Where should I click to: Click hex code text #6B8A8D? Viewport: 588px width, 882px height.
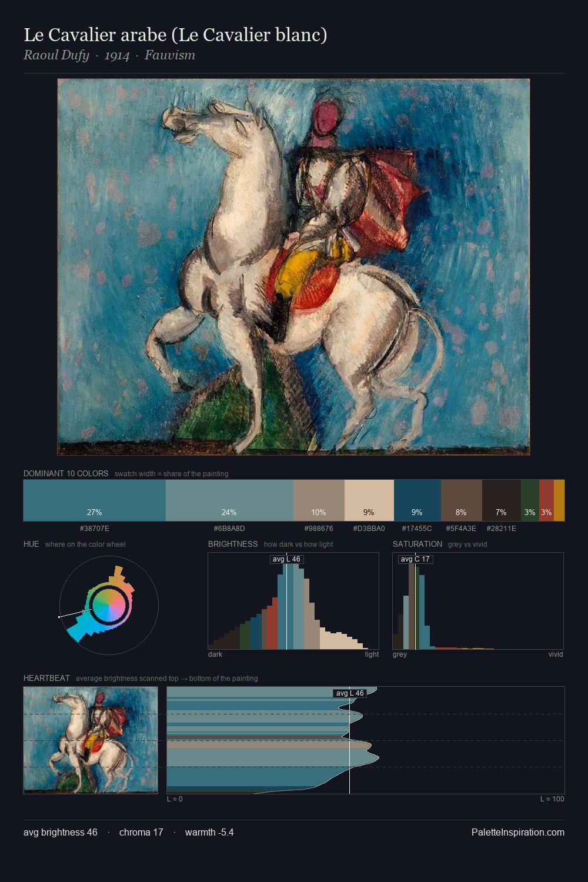tap(229, 529)
